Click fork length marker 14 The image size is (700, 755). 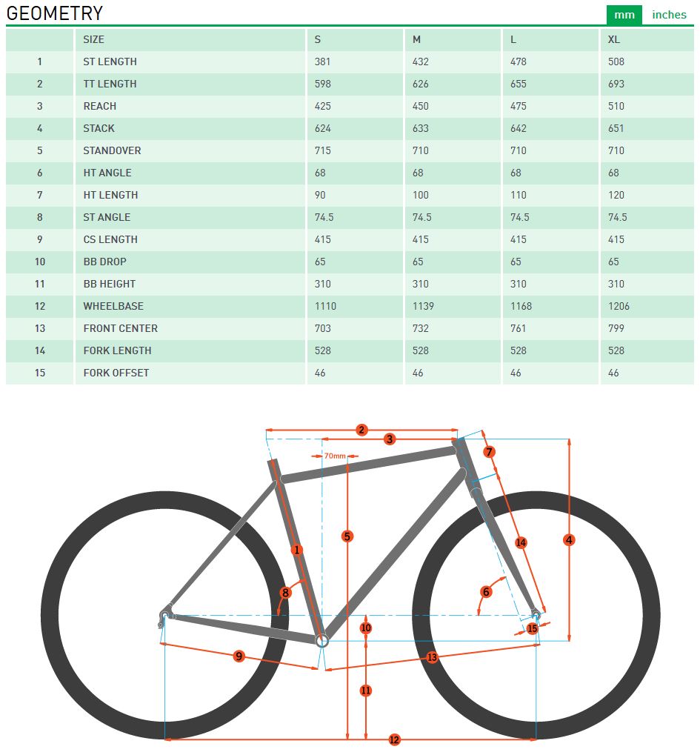coord(521,543)
